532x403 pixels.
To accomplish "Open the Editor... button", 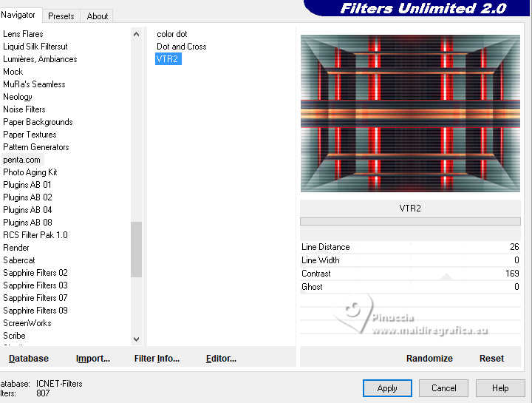I will [221, 359].
